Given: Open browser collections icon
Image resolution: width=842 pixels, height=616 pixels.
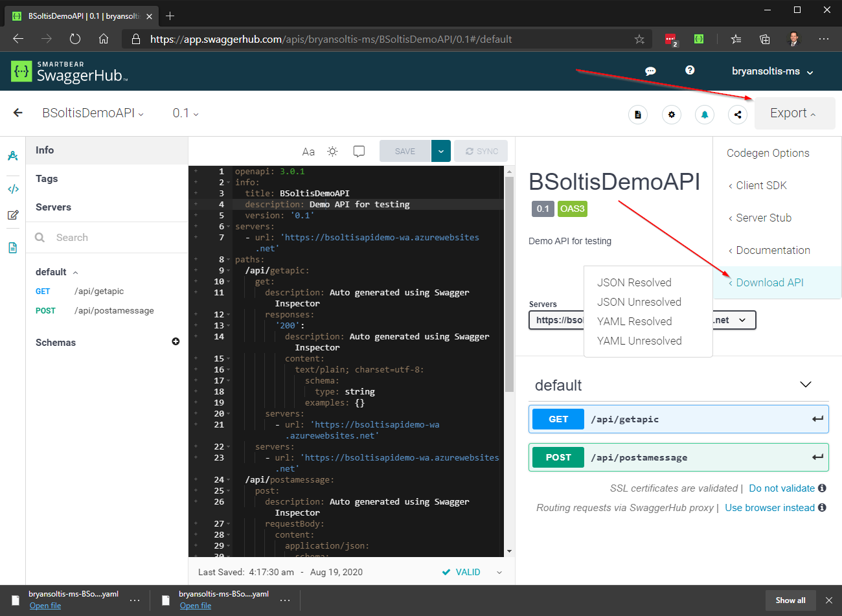Looking at the screenshot, I should click(765, 40).
